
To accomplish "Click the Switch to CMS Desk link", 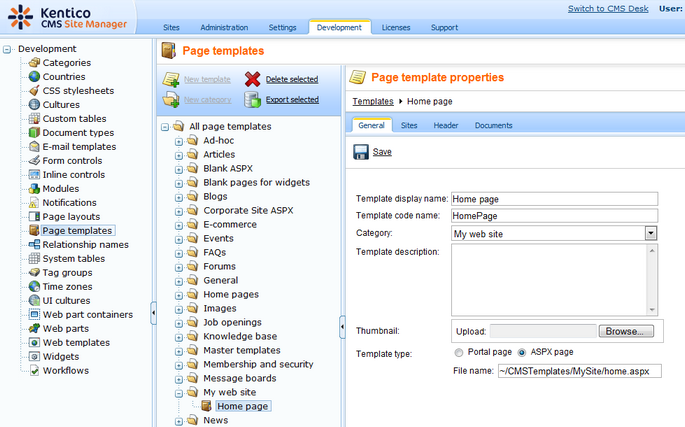I will [609, 8].
